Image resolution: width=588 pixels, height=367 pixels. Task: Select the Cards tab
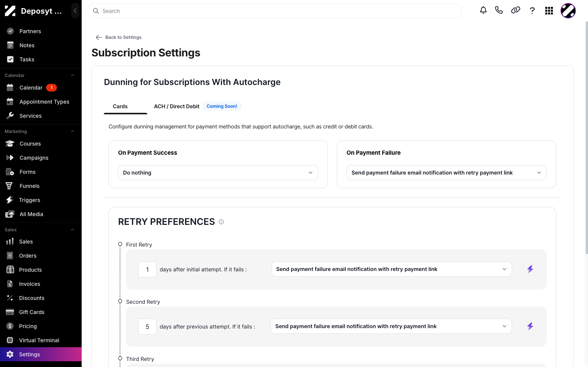point(120,106)
